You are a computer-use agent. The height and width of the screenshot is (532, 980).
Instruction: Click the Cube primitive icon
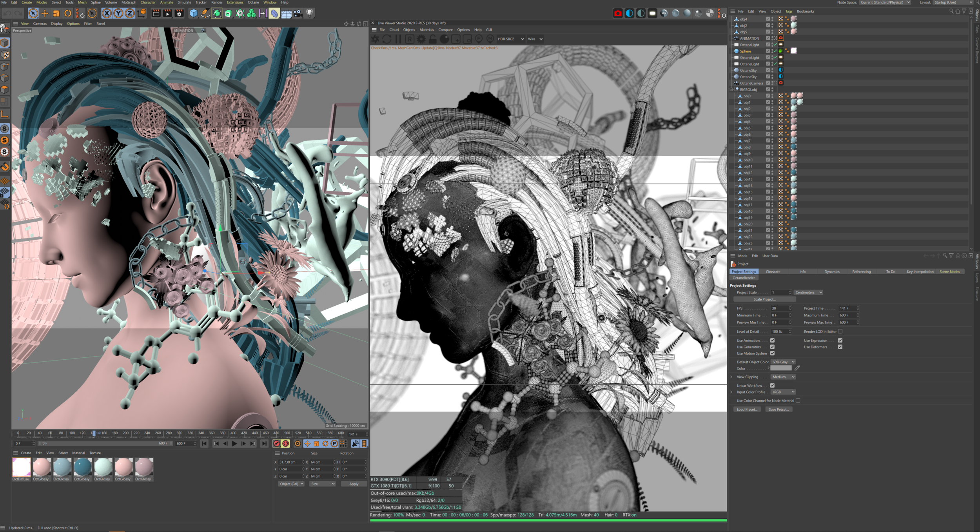193,13
